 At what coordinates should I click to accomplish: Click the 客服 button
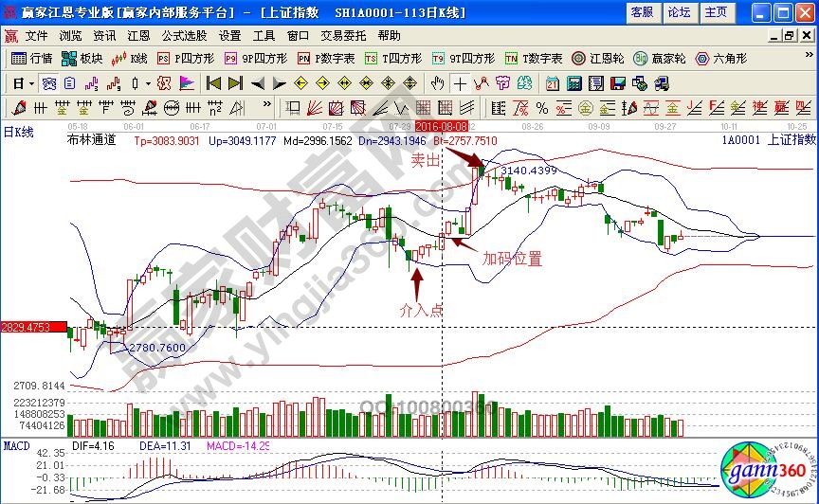coord(642,12)
